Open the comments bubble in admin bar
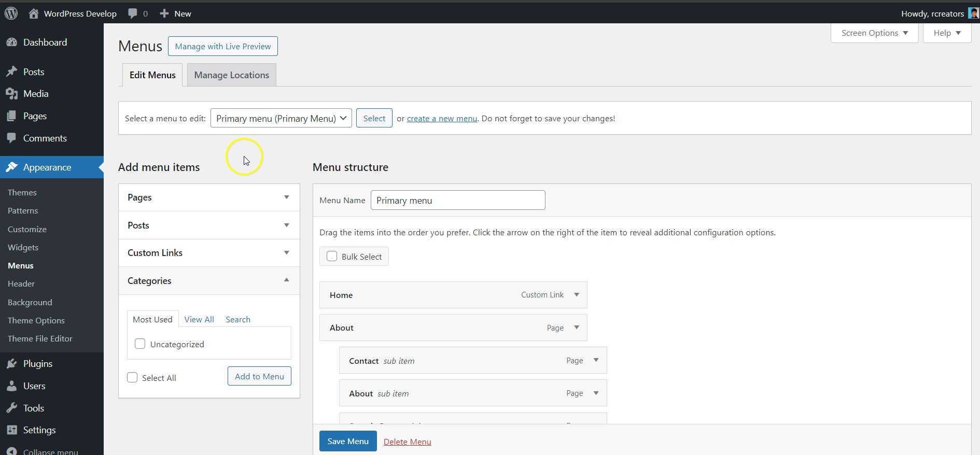Screen dimensions: 980x455 (133, 13)
